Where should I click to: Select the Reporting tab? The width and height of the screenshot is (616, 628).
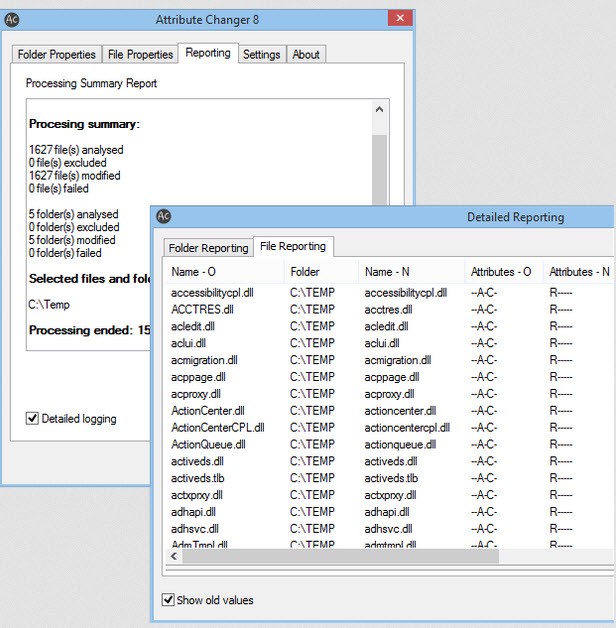tap(208, 53)
